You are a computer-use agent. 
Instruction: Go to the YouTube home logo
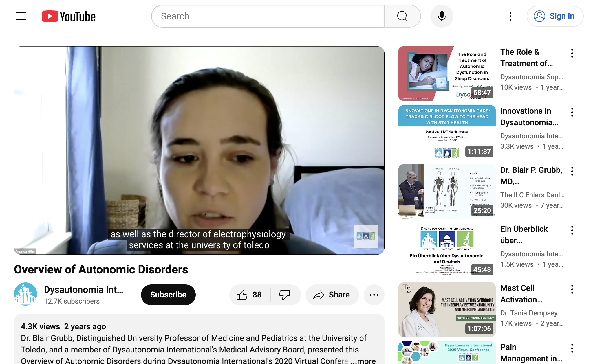click(x=69, y=16)
